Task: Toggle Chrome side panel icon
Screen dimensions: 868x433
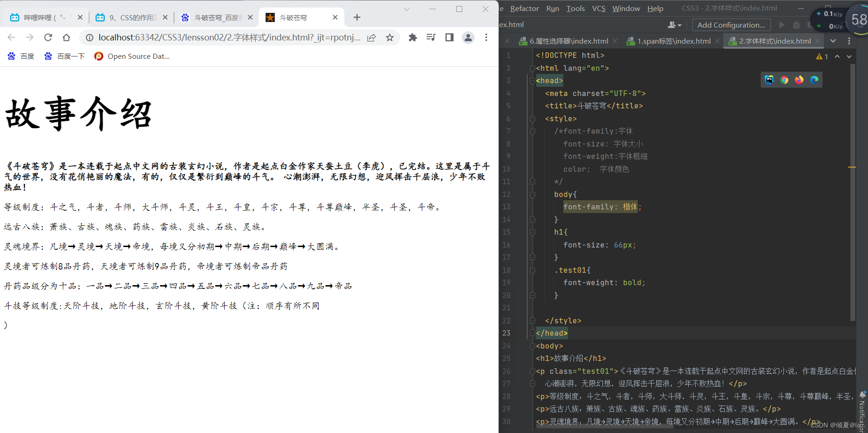Action: pos(449,38)
